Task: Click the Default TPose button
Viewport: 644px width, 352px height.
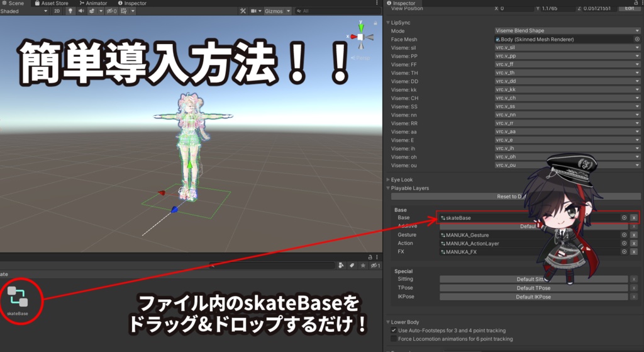Action: pos(533,288)
